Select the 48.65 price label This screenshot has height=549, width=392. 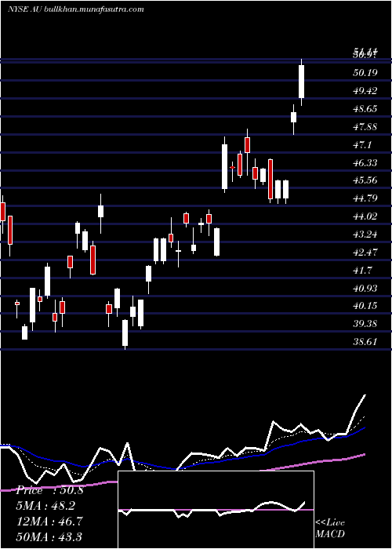click(x=365, y=109)
